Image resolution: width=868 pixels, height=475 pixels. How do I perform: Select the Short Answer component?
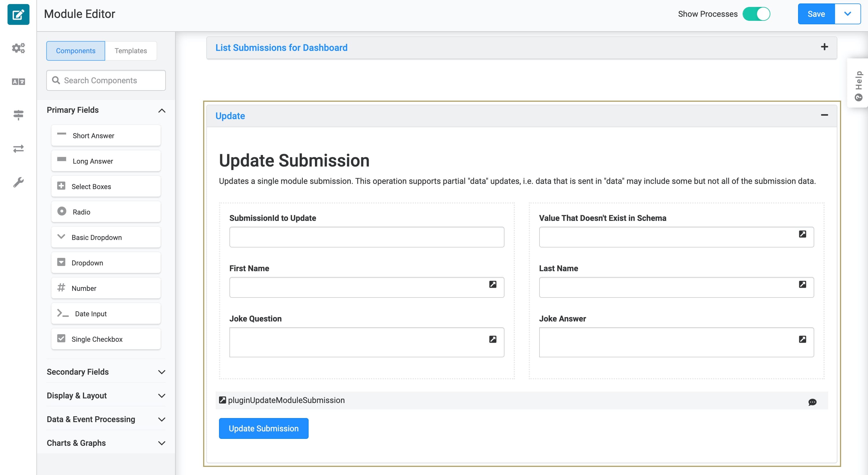pos(106,136)
